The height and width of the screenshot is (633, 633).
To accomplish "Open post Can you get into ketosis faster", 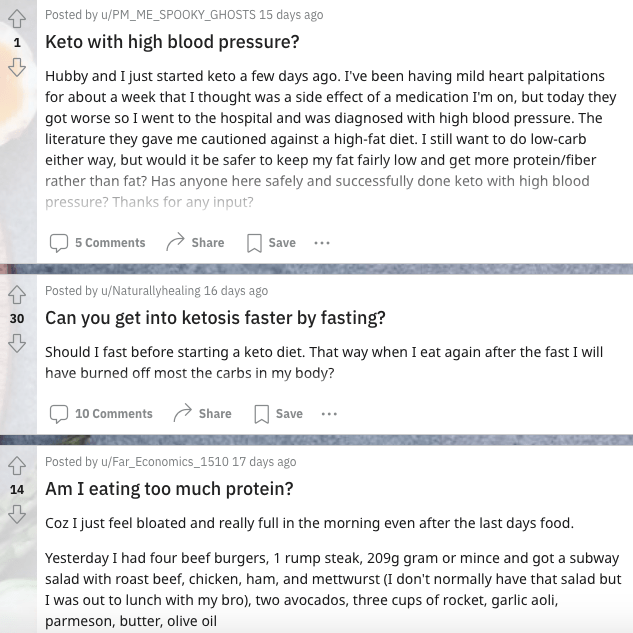I will (x=215, y=319).
